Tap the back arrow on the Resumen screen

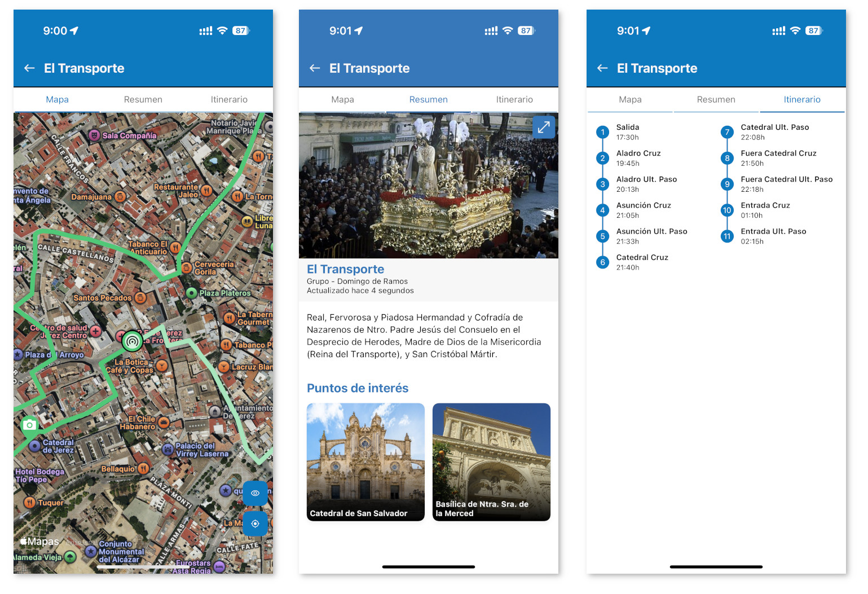315,68
